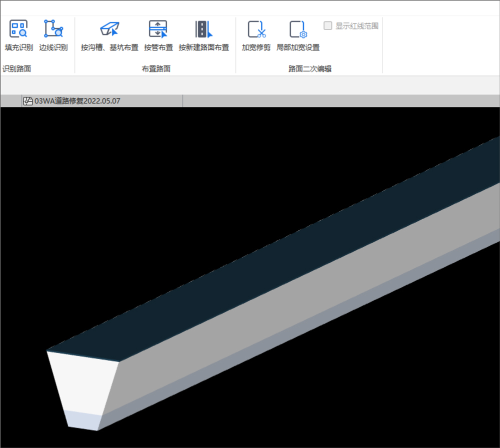500x448 pixels.
Task: Click the 布置路面 group label
Action: 156,68
